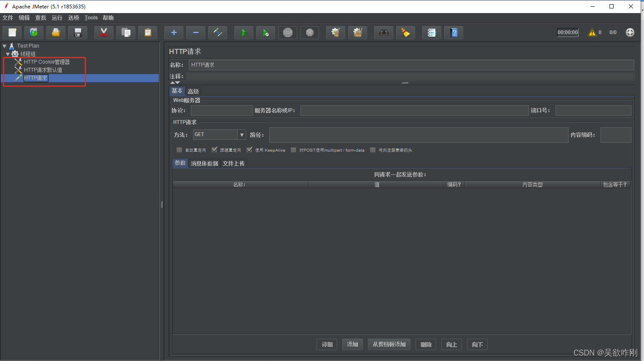Screen dimensions: 644x361
Task: Open the 选项 menu
Action: point(74,18)
